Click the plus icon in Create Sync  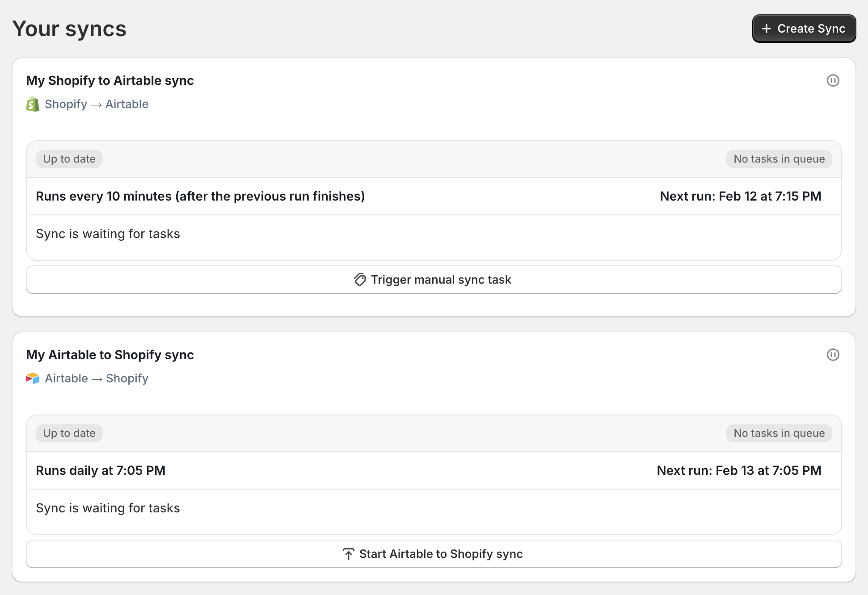767,29
